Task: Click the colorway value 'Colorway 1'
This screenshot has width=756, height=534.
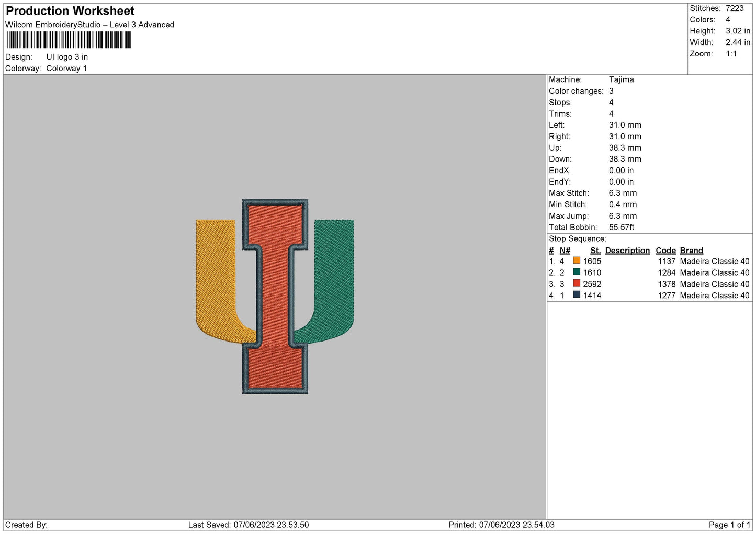Action: click(x=66, y=69)
